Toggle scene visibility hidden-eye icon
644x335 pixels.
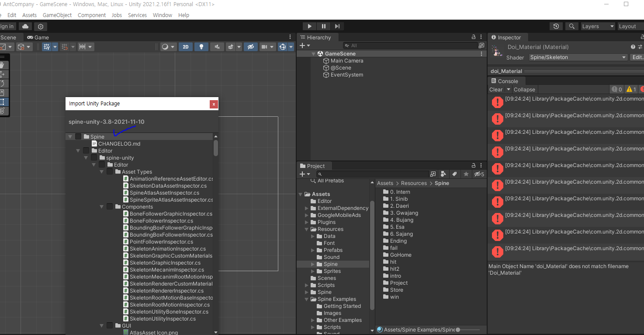pos(250,47)
